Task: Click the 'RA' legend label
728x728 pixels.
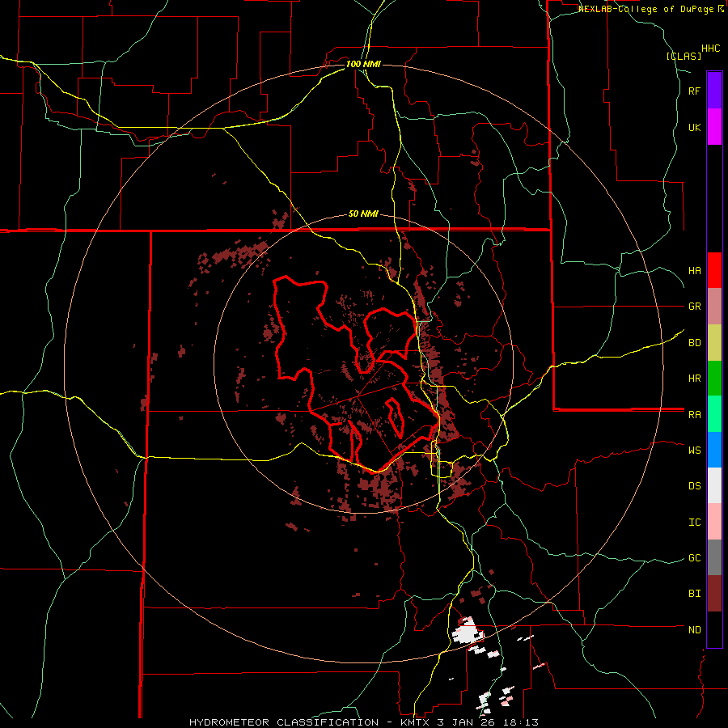Action: click(694, 415)
